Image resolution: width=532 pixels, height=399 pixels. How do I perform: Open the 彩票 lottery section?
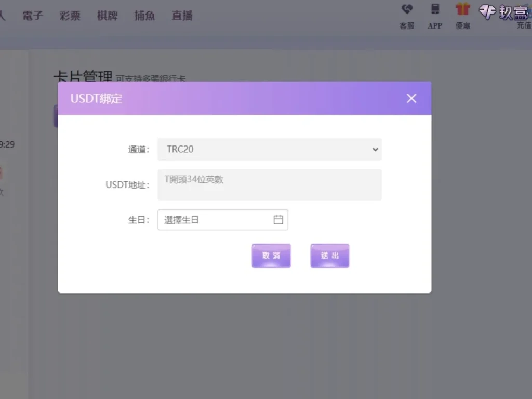[x=70, y=16]
